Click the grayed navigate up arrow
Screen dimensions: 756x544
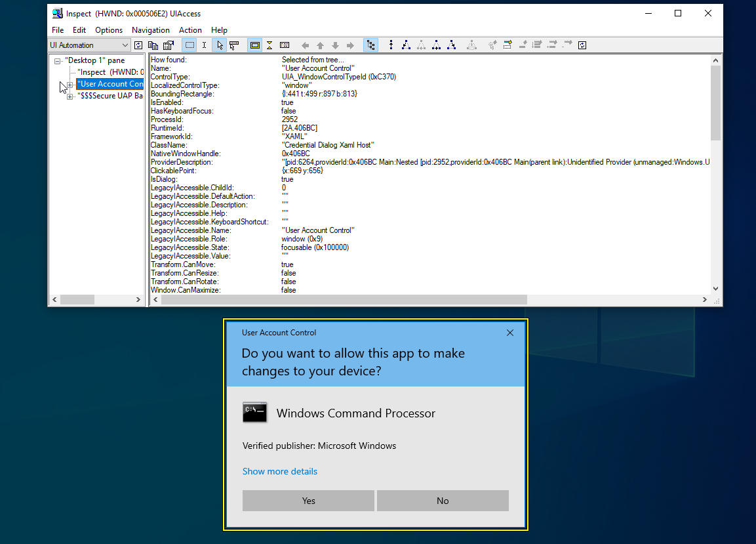pos(320,45)
